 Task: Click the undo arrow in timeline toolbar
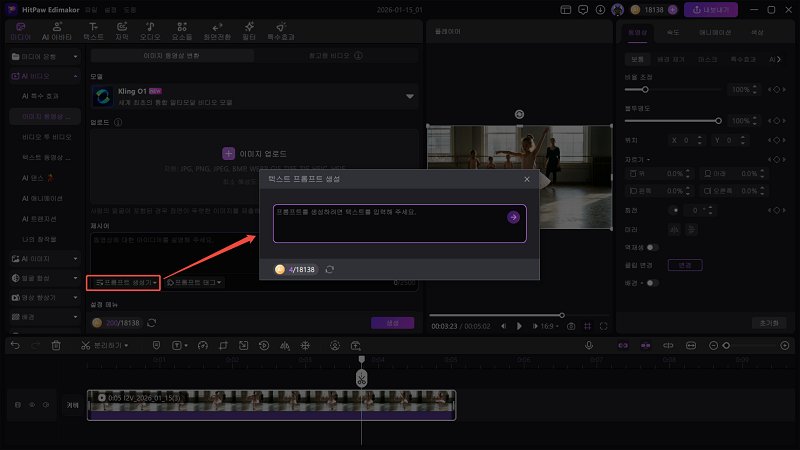[14, 345]
